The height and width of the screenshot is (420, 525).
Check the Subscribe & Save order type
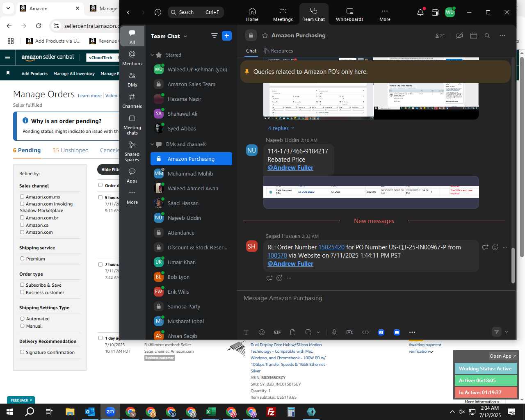(x=22, y=285)
